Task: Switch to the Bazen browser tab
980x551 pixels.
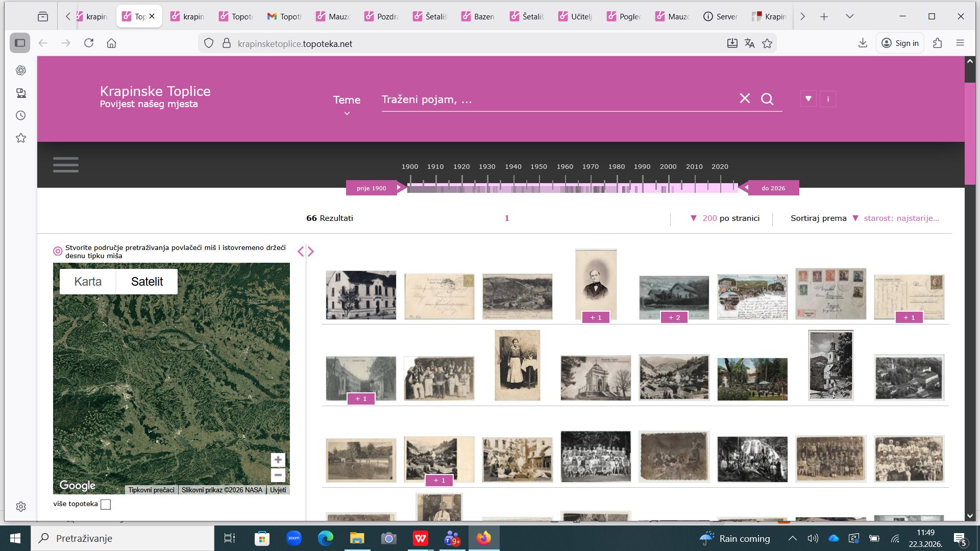Action: [478, 16]
